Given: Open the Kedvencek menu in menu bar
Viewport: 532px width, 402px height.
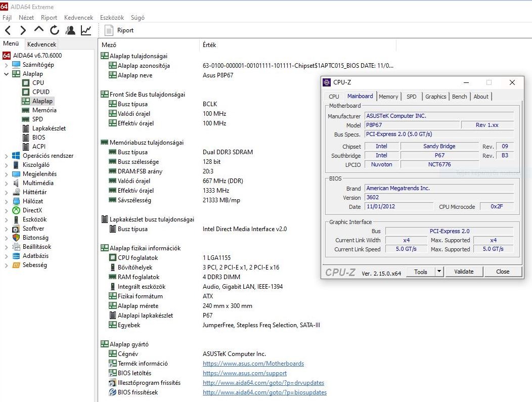Looking at the screenshot, I should (x=78, y=18).
